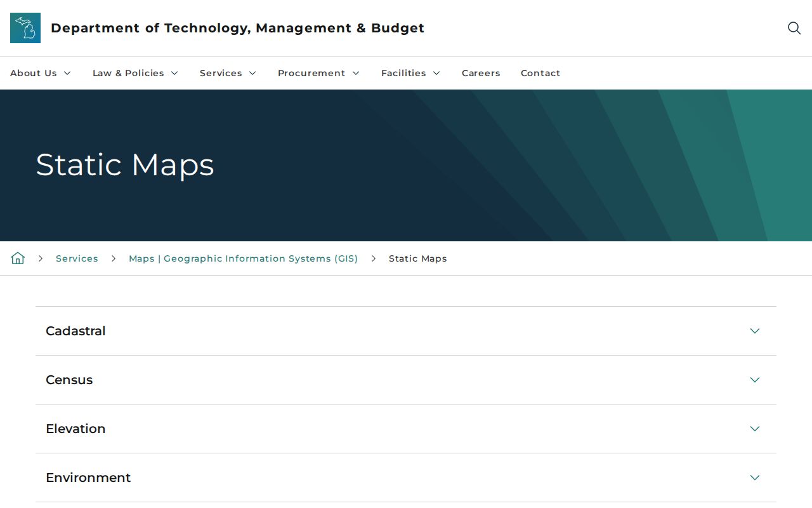This screenshot has width=812, height=508.
Task: Open the Services navigation menu
Action: coord(228,73)
